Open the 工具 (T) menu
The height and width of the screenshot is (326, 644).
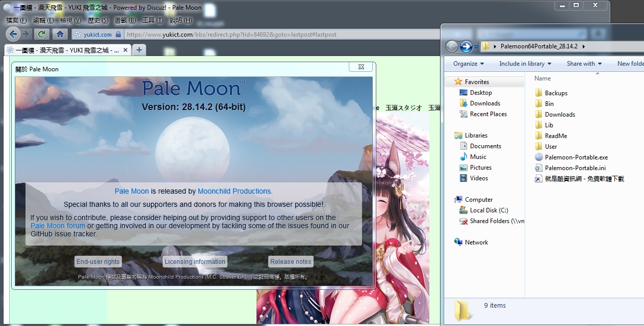152,20
